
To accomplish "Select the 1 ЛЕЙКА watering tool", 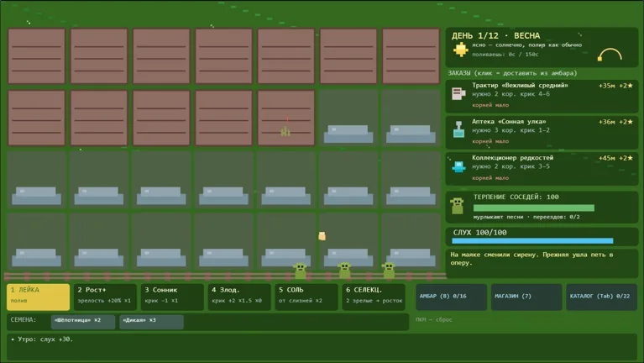I will point(38,297).
